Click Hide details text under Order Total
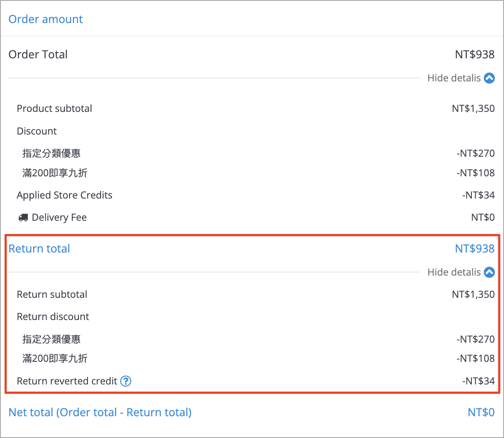Image resolution: width=504 pixels, height=438 pixels. pos(454,78)
